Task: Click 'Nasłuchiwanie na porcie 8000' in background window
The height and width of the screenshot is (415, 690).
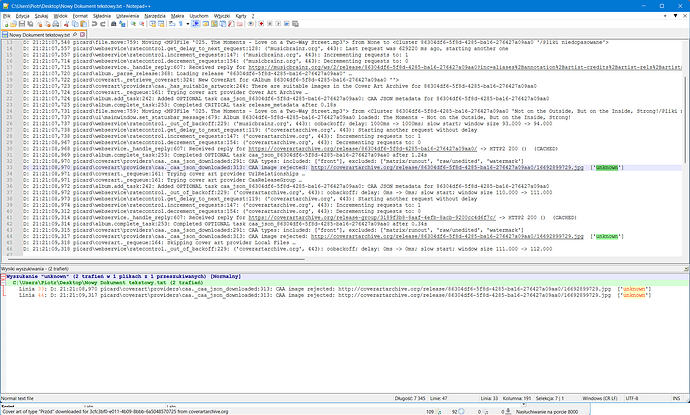Action: (547, 412)
